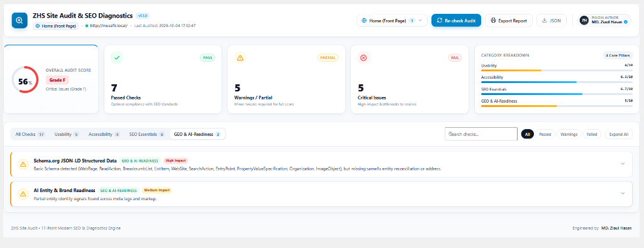Click the orange warning triangle on Warnings card
Image resolution: width=644 pixels, height=248 pixels.
(x=240, y=57)
